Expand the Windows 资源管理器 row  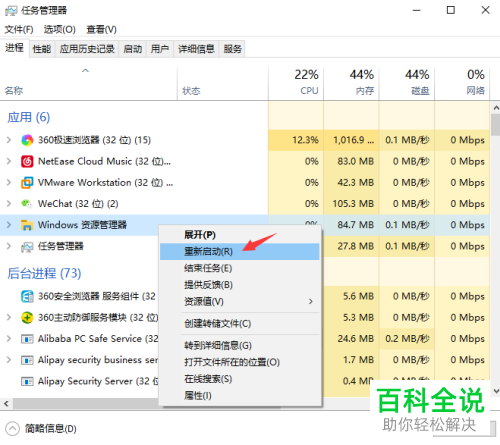click(x=9, y=225)
